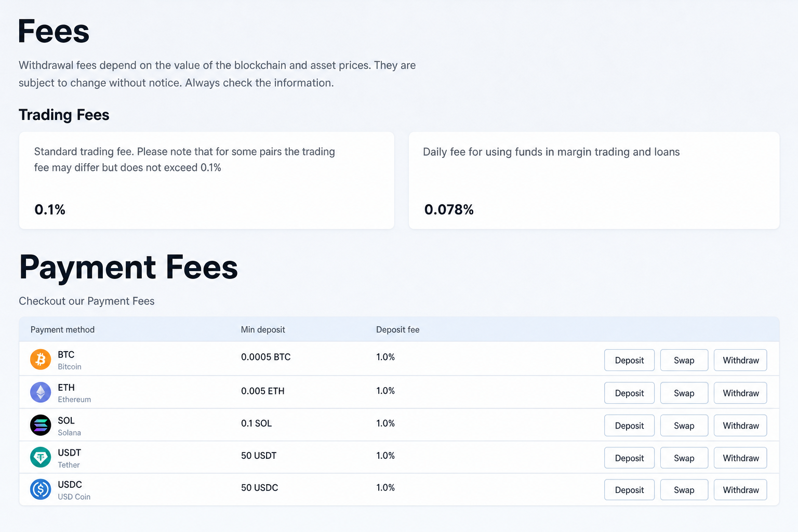Open Deposit for BTC
This screenshot has height=532, width=798.
pyautogui.click(x=629, y=360)
